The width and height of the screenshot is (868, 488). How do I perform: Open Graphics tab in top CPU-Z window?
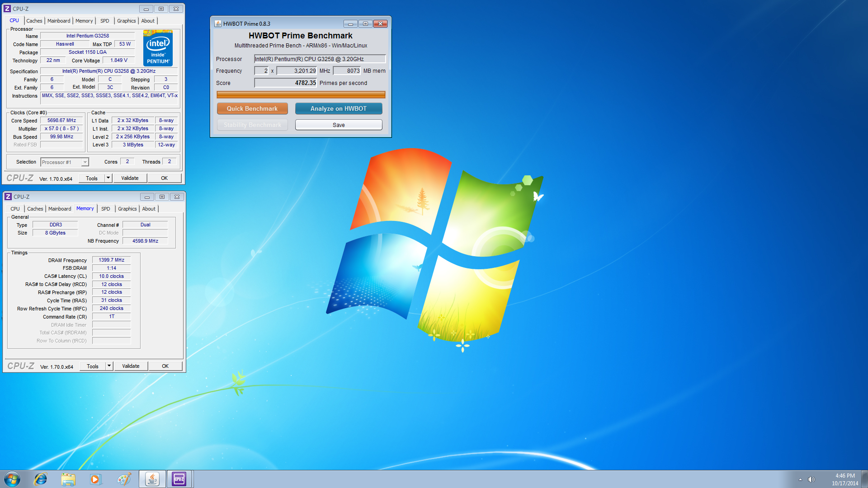(127, 21)
